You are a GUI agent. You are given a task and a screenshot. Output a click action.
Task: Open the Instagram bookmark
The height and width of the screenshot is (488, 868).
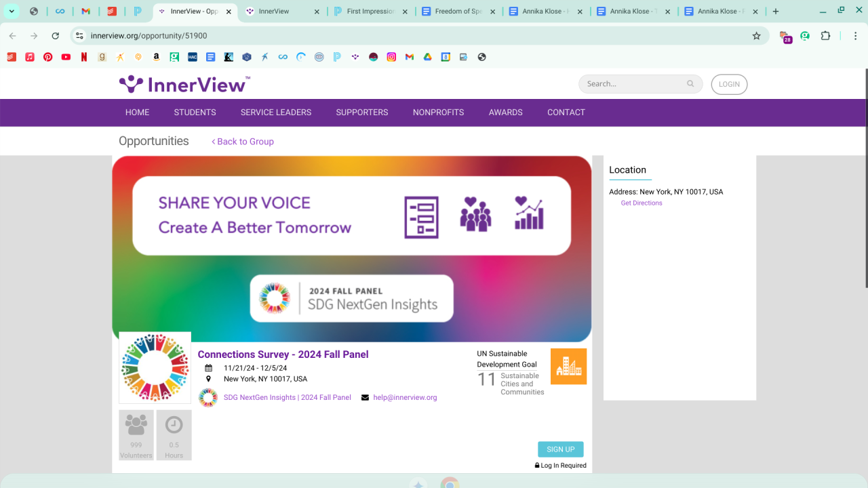[x=391, y=57]
